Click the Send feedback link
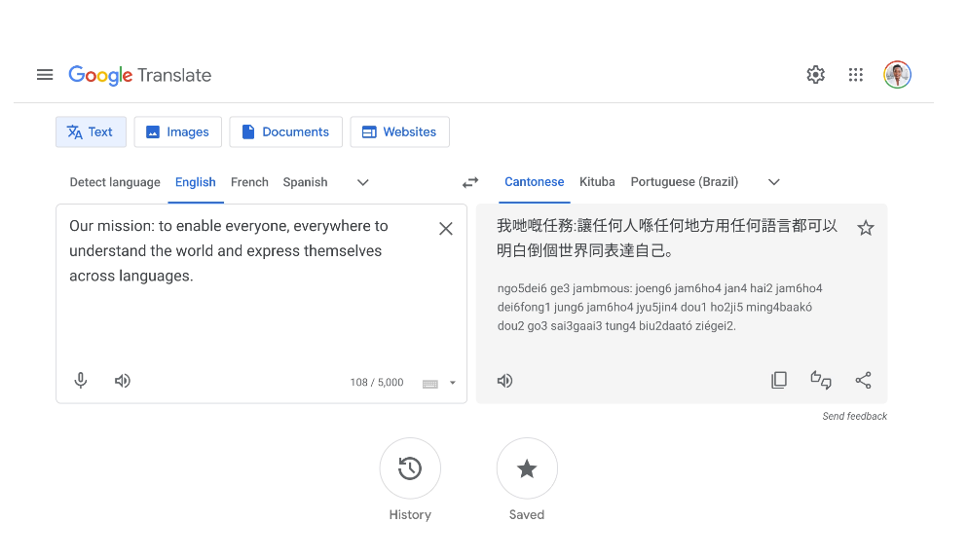The image size is (968, 560). click(854, 416)
